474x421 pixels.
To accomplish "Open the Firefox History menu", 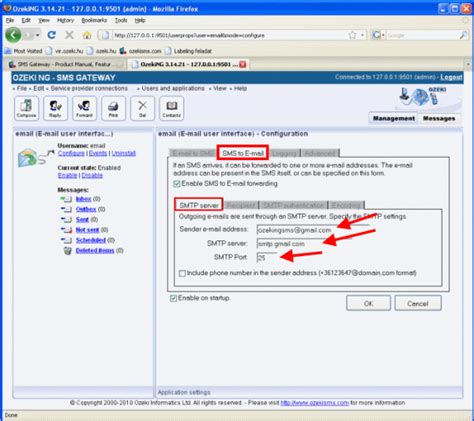I will pyautogui.click(x=65, y=20).
